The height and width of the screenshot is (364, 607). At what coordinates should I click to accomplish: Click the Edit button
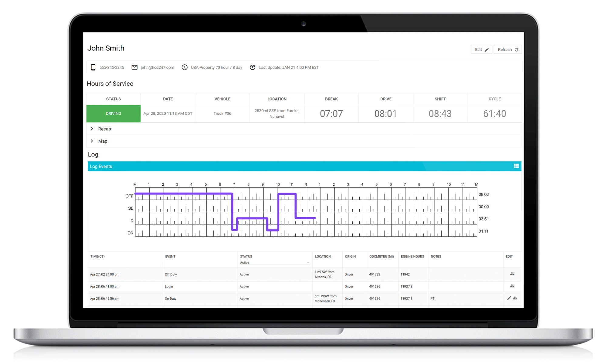pyautogui.click(x=481, y=49)
